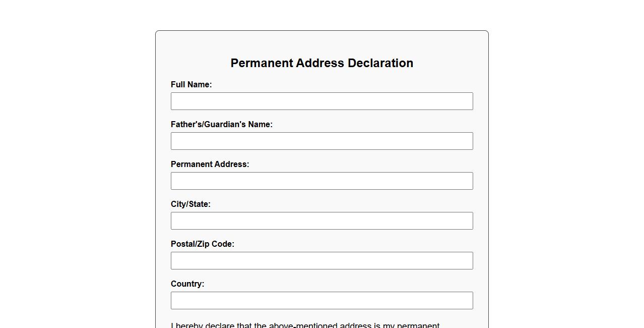Focus the Father's/Guardian's Name text box
The width and height of the screenshot is (644, 328).
[x=321, y=141]
